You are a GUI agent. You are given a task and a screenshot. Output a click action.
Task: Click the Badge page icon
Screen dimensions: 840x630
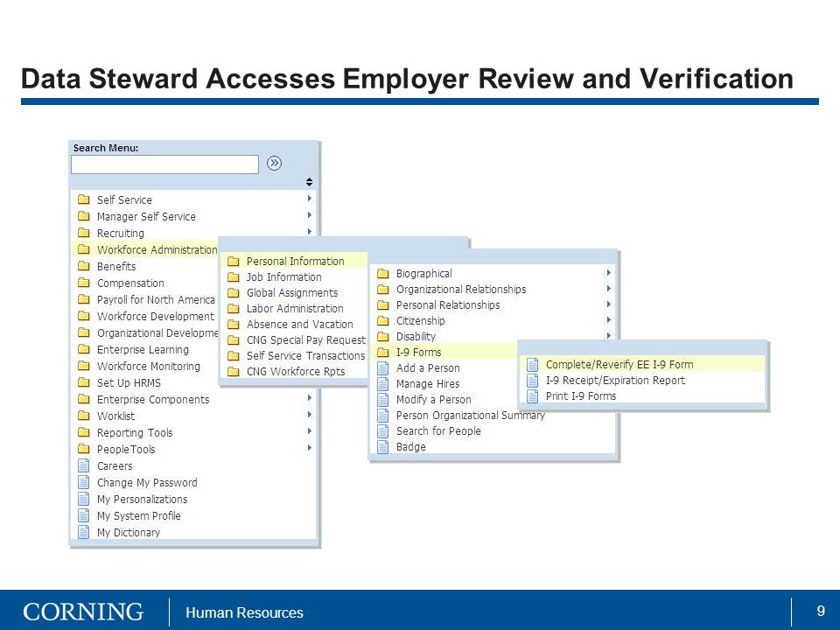pos(382,447)
